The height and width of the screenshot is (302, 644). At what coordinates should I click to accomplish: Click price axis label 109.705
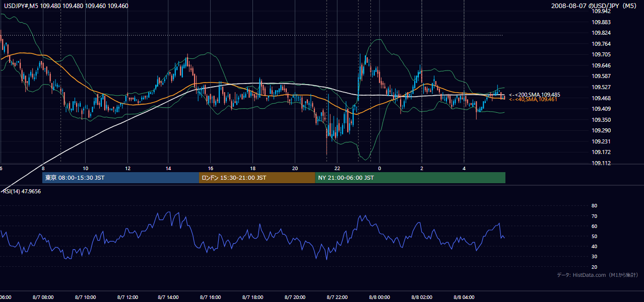[x=602, y=54]
